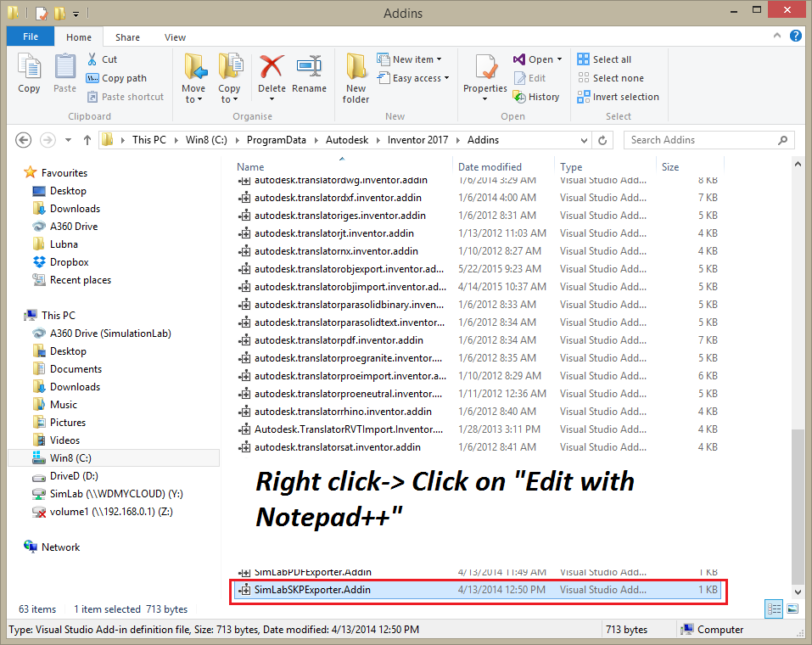Open the File menu tab
The image size is (812, 645).
[x=31, y=37]
